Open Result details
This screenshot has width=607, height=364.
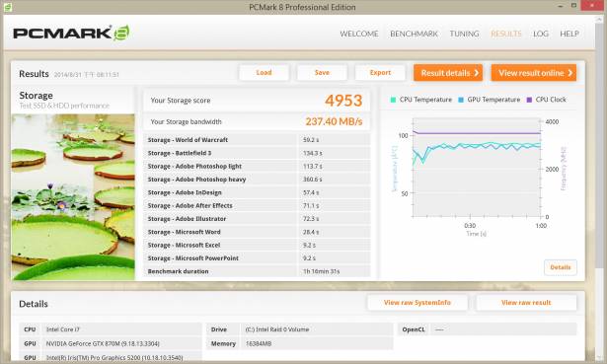[448, 73]
